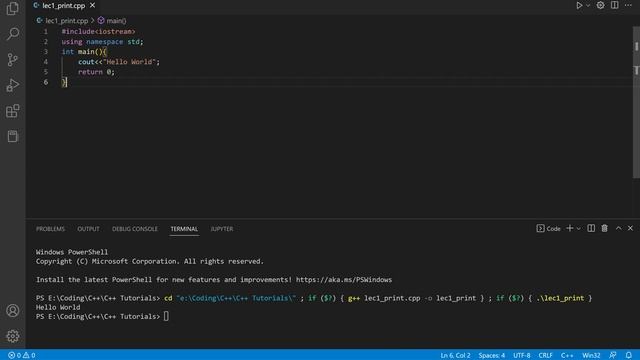Select the lec1_print.cpp editor tab

click(x=64, y=5)
